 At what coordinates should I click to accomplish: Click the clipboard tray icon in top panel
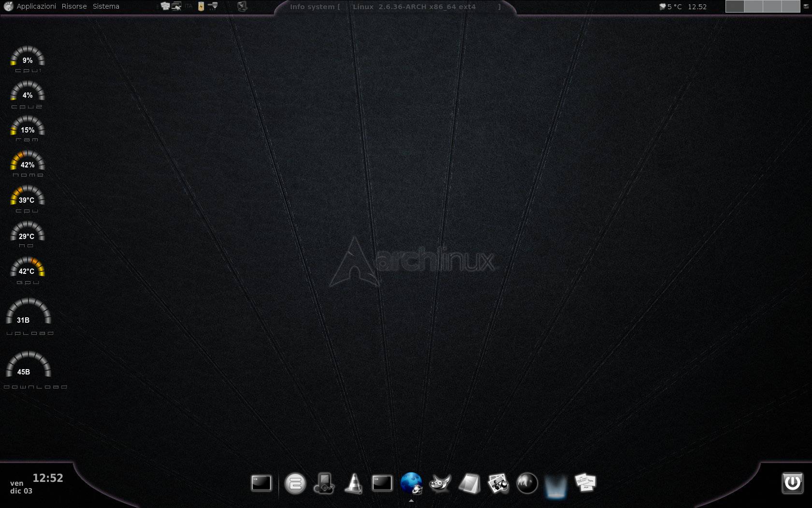[x=165, y=6]
